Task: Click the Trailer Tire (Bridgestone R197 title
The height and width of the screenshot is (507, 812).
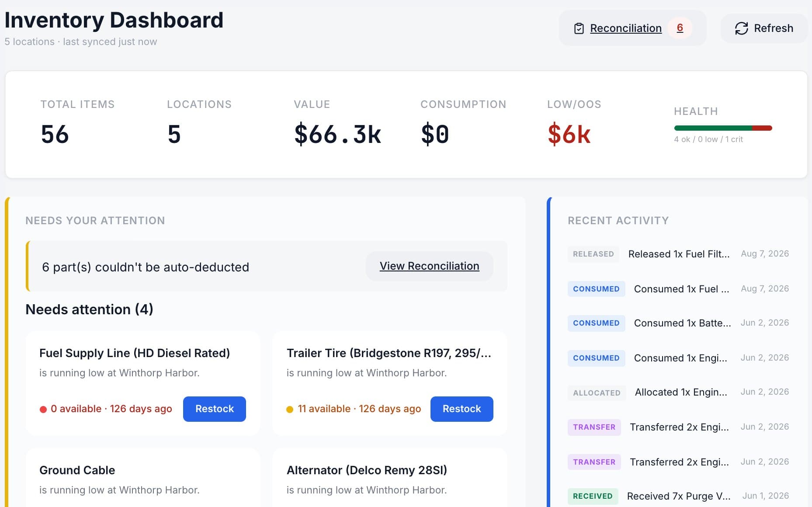Action: [389, 353]
